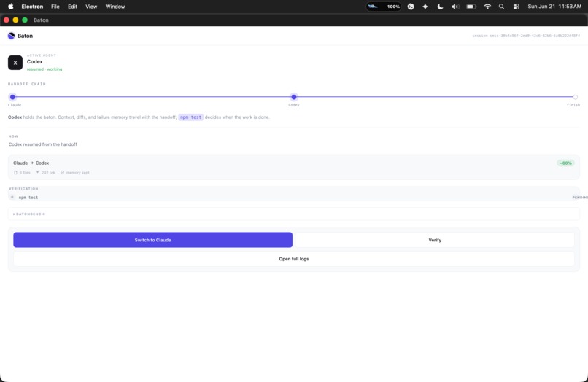The height and width of the screenshot is (382, 588).
Task: Click the menu bar date and time
Action: click(x=554, y=7)
